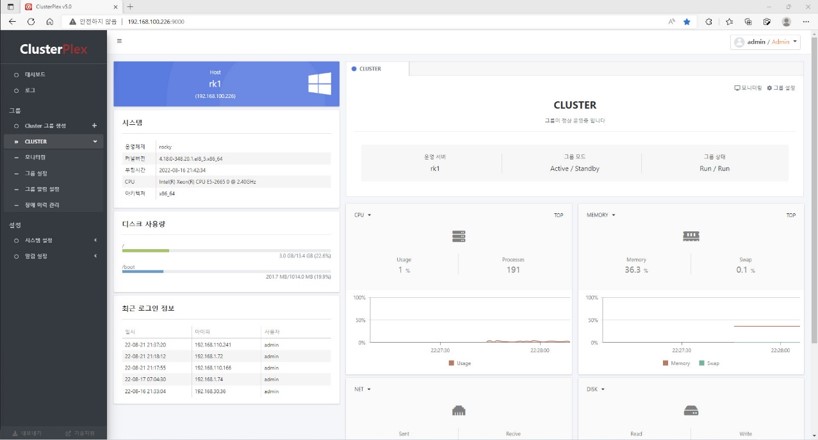Open the 모니터링 link with monitor icon
Image resolution: width=818 pixels, height=440 pixels.
pos(748,88)
